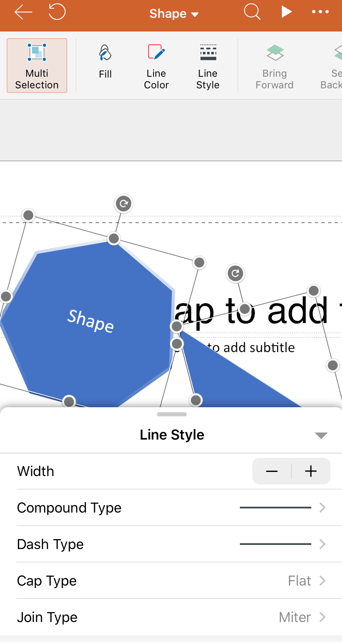Open the Compound Type options
Screen dimensions: 342x644
click(x=171, y=508)
